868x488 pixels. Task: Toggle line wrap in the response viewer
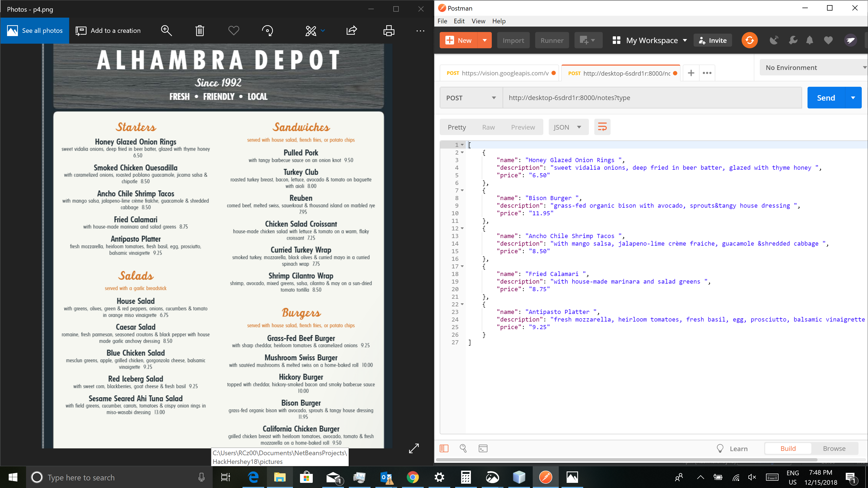click(x=602, y=127)
